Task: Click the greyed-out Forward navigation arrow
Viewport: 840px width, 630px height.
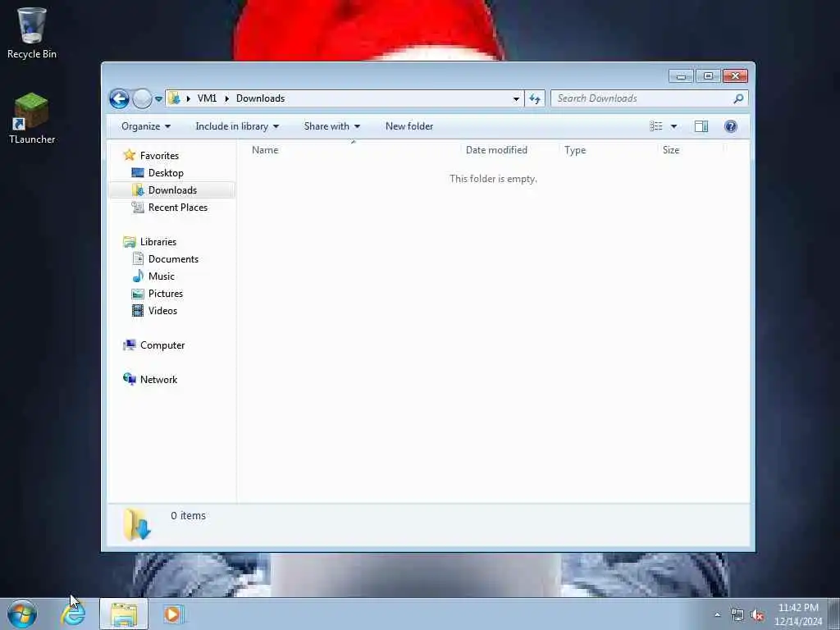Action: point(142,98)
